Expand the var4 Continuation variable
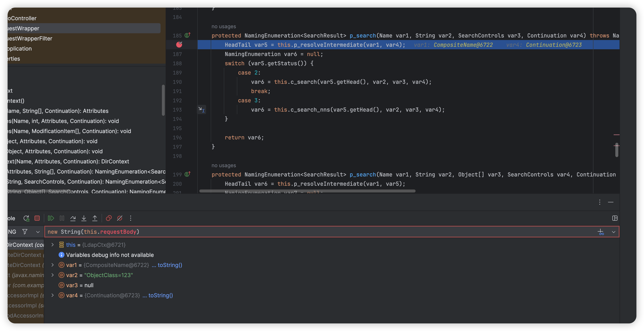 point(52,295)
